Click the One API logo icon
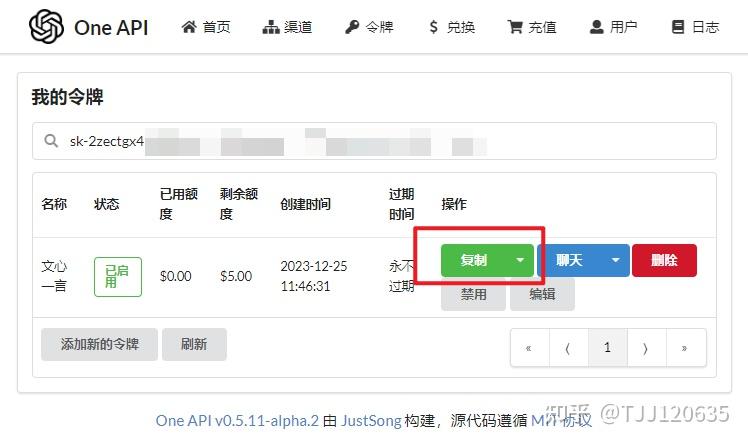 46,27
